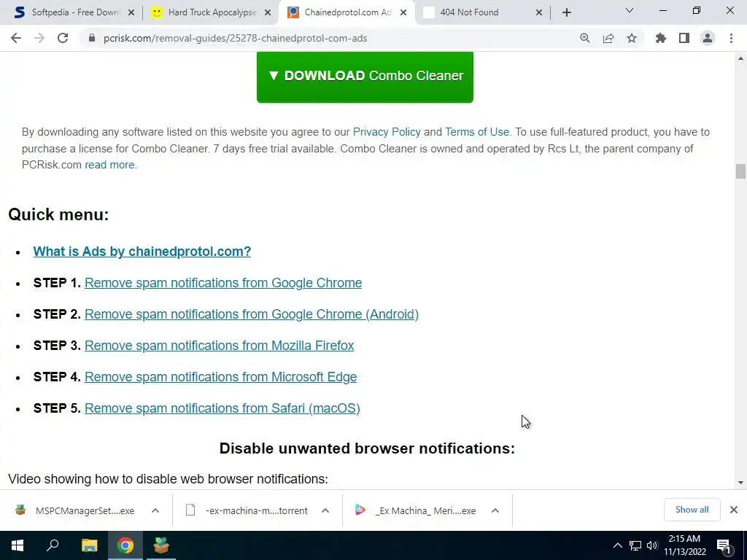Open the network tray icon

635,545
